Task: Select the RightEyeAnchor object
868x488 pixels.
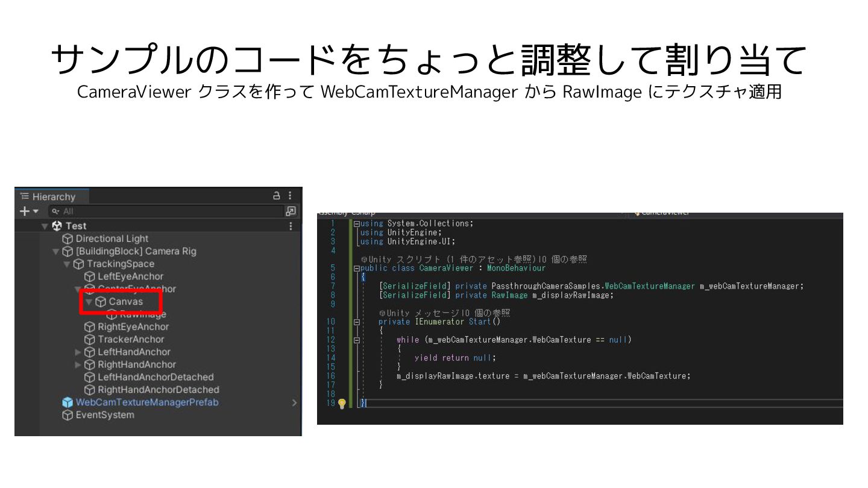Action: (x=133, y=327)
